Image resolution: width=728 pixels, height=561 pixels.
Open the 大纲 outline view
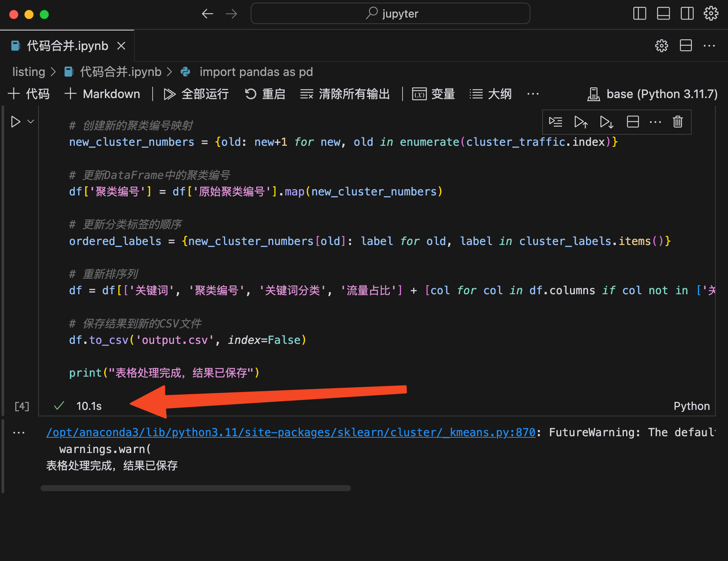tap(491, 94)
